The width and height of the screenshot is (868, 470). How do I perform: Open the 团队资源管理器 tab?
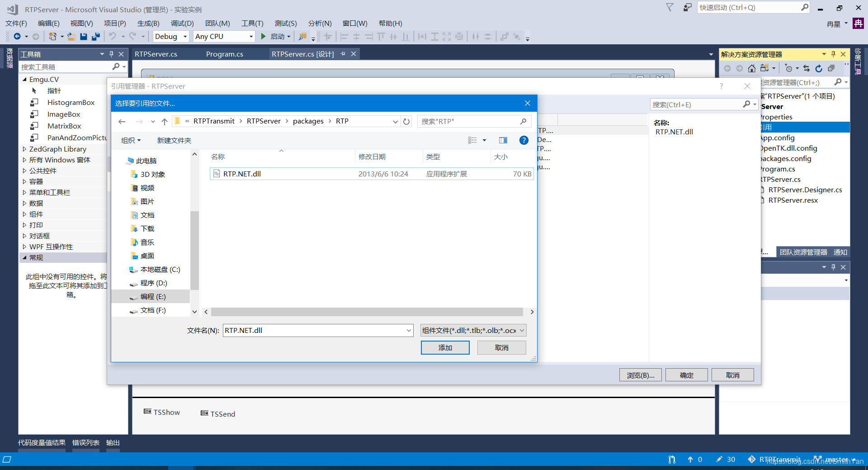(803, 252)
